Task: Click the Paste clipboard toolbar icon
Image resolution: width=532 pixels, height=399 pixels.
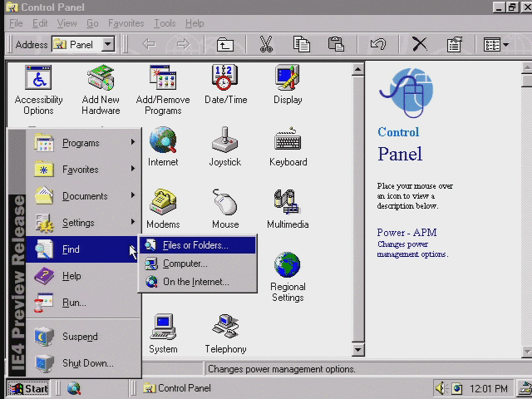Action: point(336,44)
